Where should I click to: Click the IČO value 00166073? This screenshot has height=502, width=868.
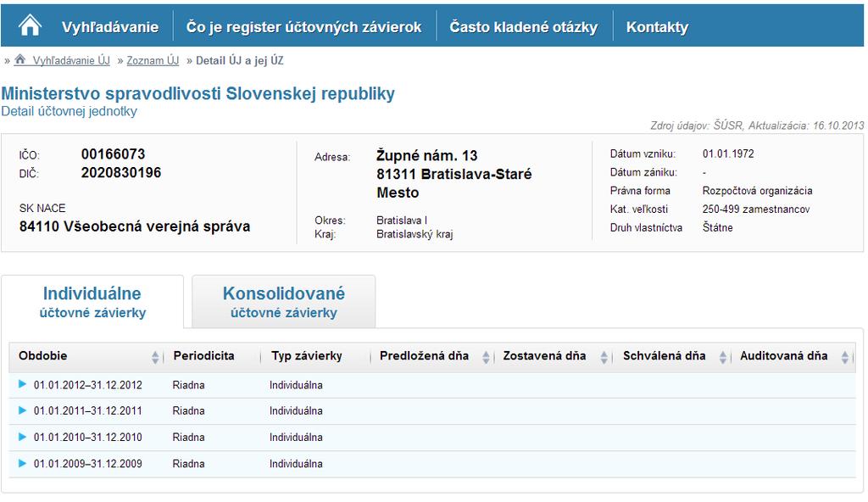113,154
